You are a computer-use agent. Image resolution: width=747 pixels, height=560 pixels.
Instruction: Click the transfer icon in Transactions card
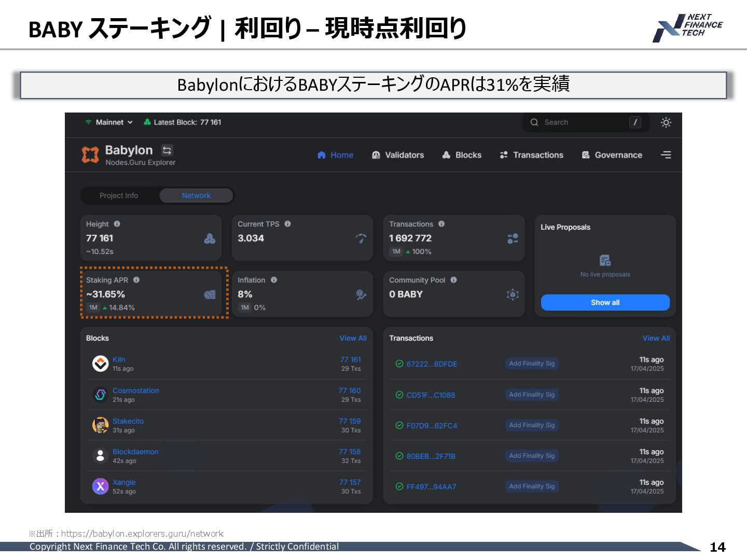pyautogui.click(x=513, y=239)
